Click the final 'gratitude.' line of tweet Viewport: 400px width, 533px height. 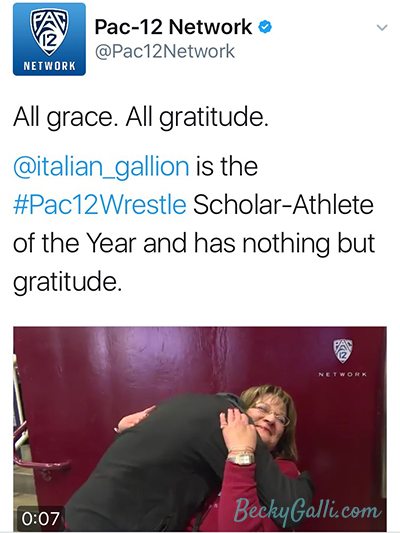[x=67, y=282]
